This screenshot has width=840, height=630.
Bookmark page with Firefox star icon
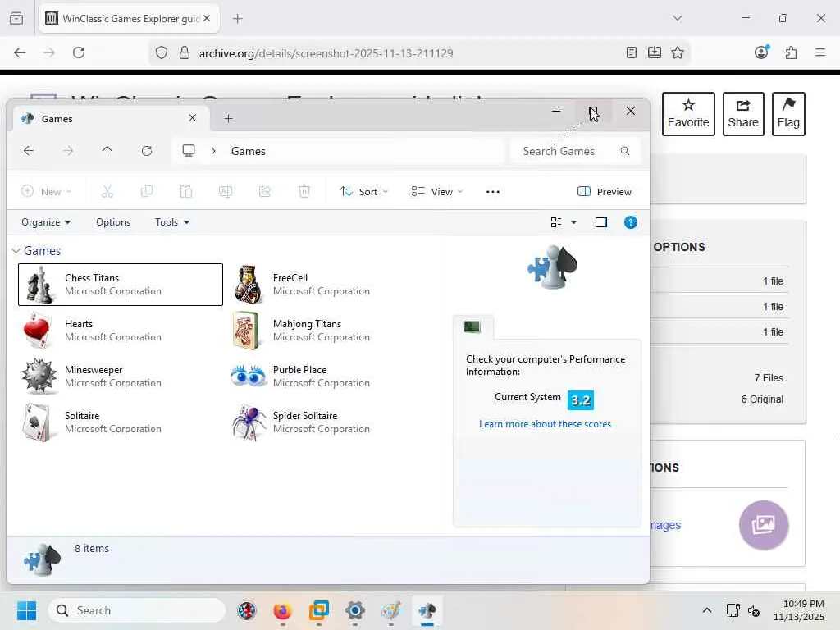678,52
